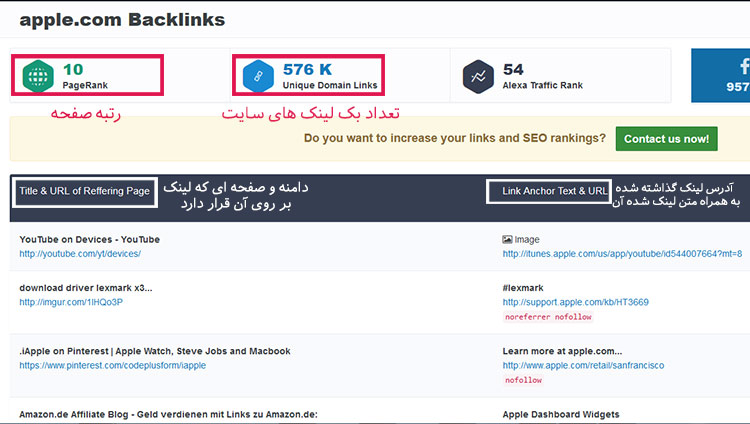Viewport: 750px width, 424px height.
Task: Click the PageRank label
Action: [85, 85]
